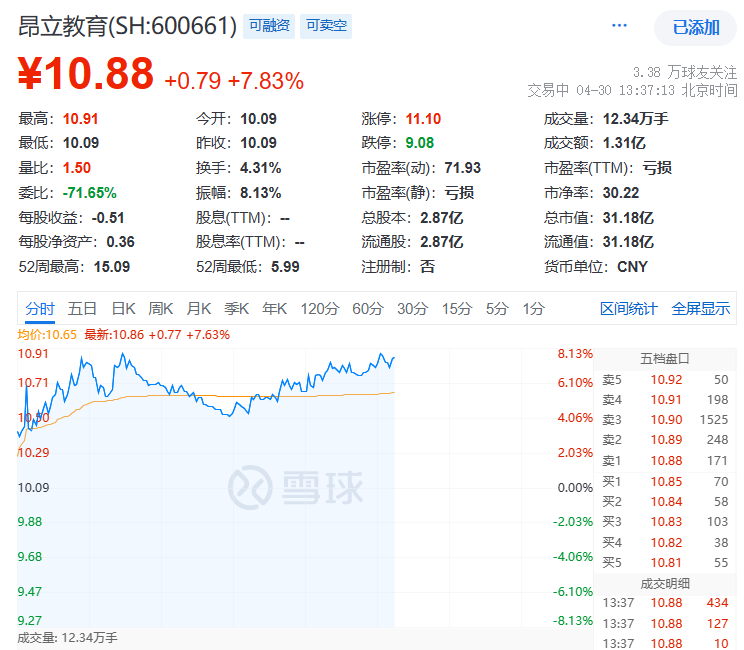Screen dimensions: 744x650
Task: Select the 买5 order row at 10.81
Action: click(665, 563)
